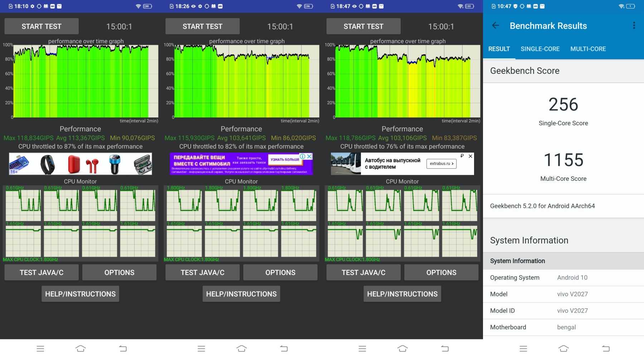Tap the back arrow in Benchmark Results

point(496,25)
